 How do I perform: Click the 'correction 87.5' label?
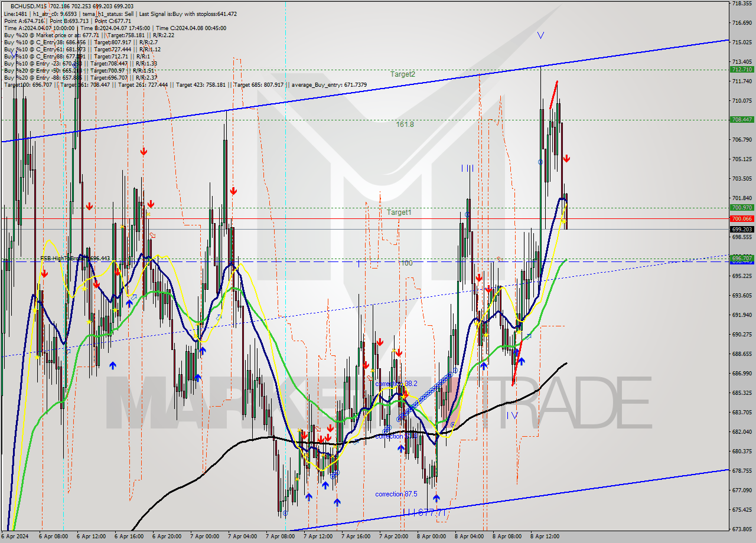click(396, 494)
